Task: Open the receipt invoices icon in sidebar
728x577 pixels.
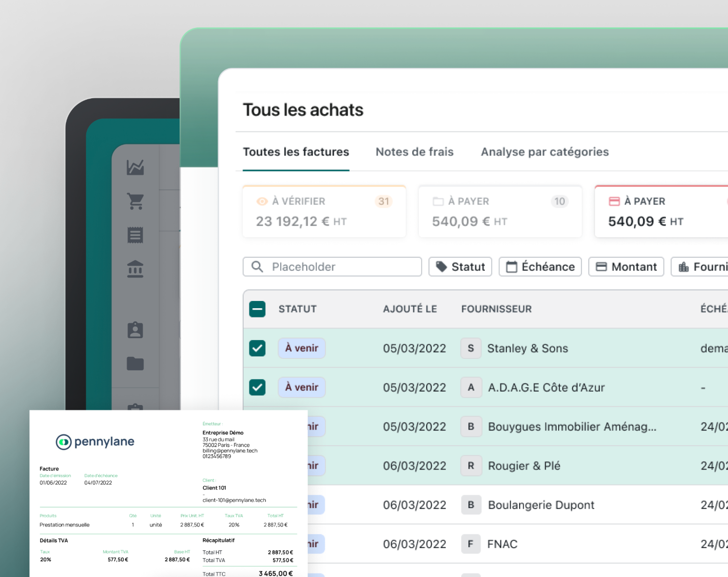Action: (135, 235)
